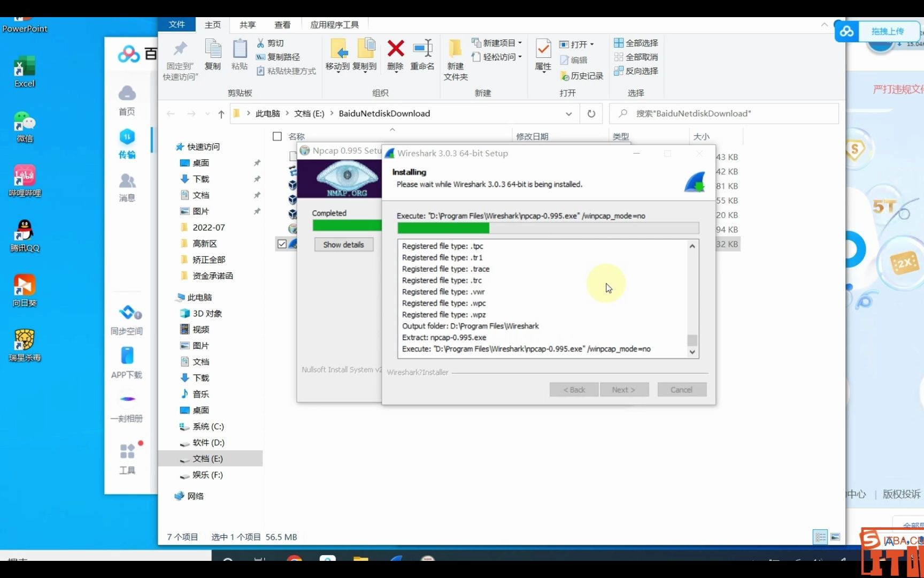The image size is (924, 578).
Task: Click 此电脑 breadcrumb in address bar
Action: click(267, 113)
